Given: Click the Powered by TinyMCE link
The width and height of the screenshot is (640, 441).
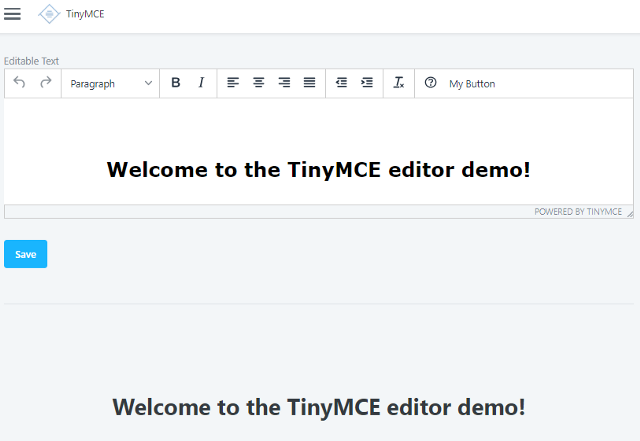Looking at the screenshot, I should click(578, 212).
